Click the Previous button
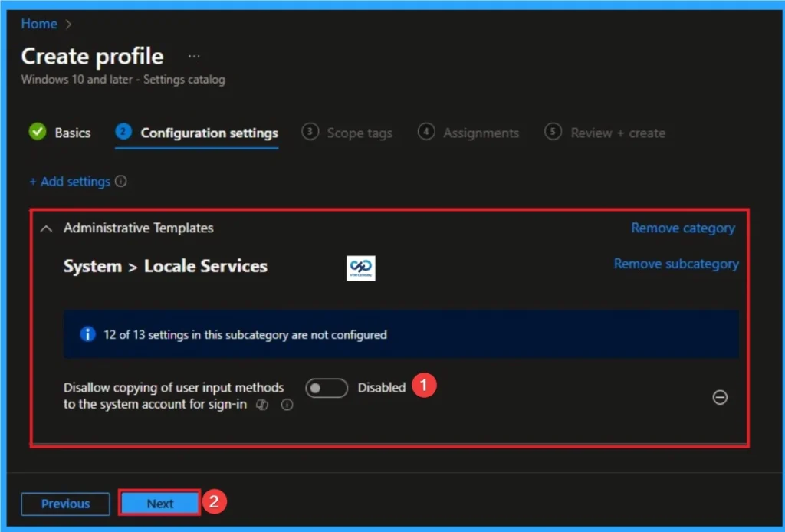Screen dimensions: 785x532 [65, 504]
